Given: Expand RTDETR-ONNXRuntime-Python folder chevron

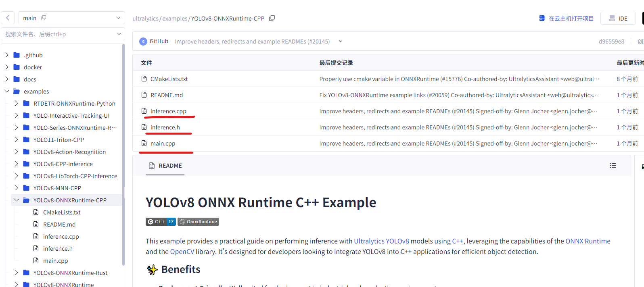Looking at the screenshot, I should [17, 103].
